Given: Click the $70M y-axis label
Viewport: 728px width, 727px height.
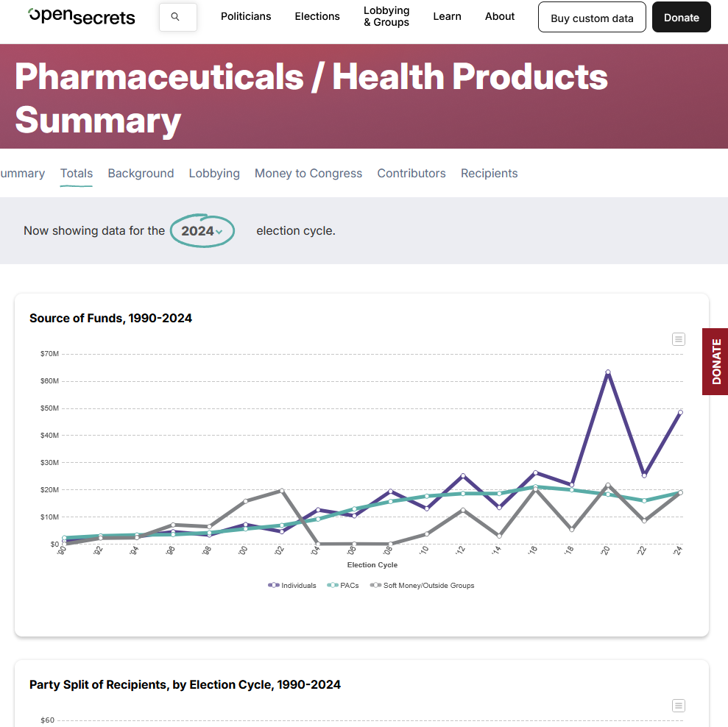Looking at the screenshot, I should click(49, 354).
